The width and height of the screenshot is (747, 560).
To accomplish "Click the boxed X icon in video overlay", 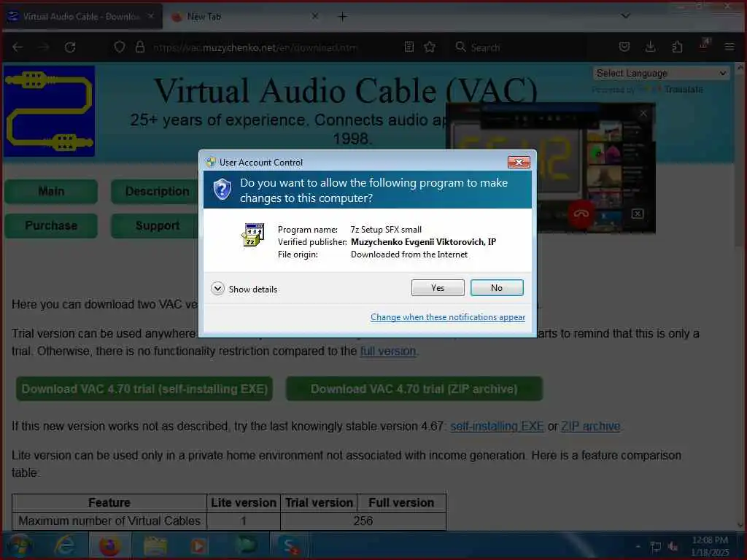I will pyautogui.click(x=638, y=214).
